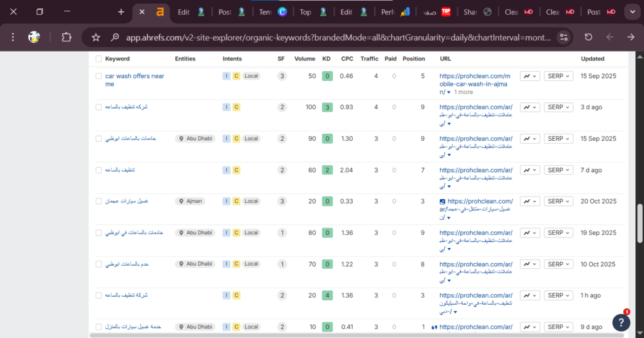Click the browser extensions puzzle icon
Viewport: 644px width, 338px height.
67,37
